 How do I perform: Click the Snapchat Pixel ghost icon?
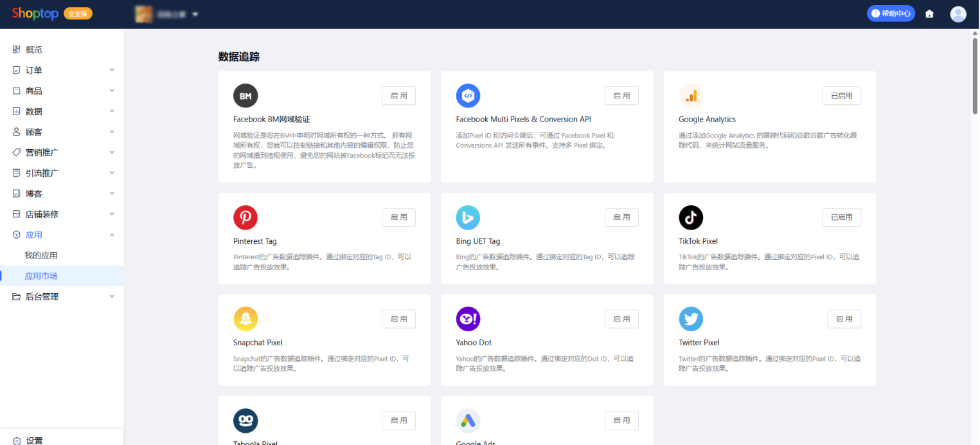coord(245,319)
